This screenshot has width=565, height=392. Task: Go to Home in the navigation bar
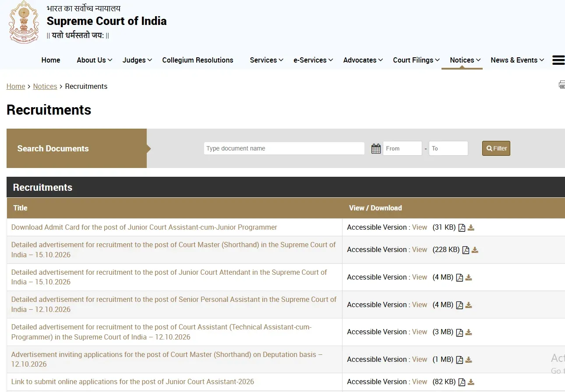click(x=51, y=60)
